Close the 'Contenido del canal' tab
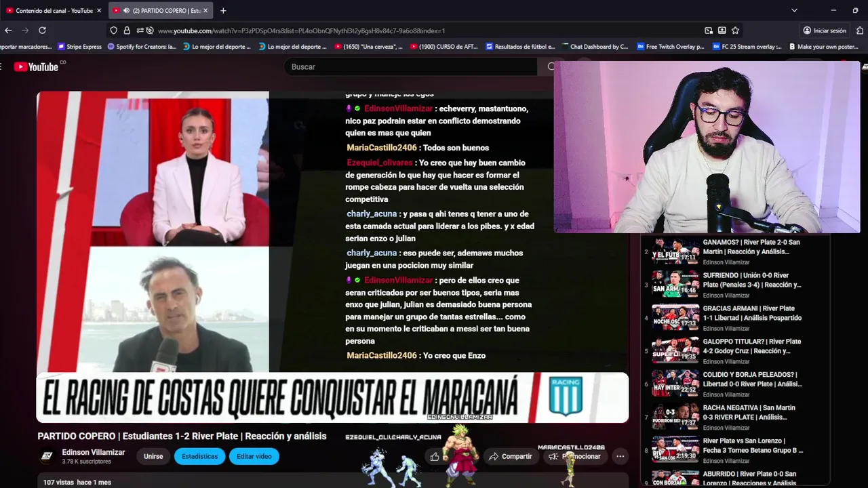This screenshot has height=488, width=868. click(x=99, y=11)
